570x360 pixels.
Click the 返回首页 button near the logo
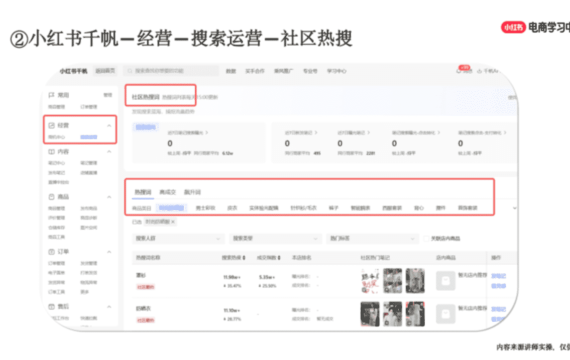pyautogui.click(x=105, y=71)
